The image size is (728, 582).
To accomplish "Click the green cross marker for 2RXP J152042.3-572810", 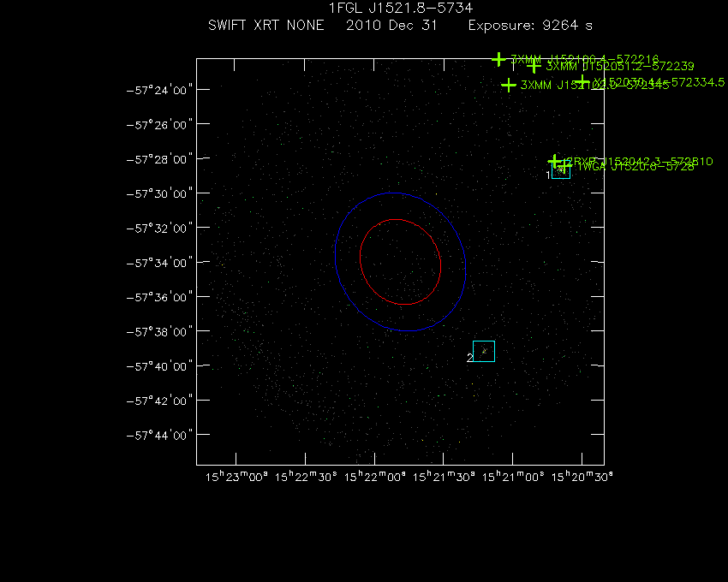I will [555, 162].
